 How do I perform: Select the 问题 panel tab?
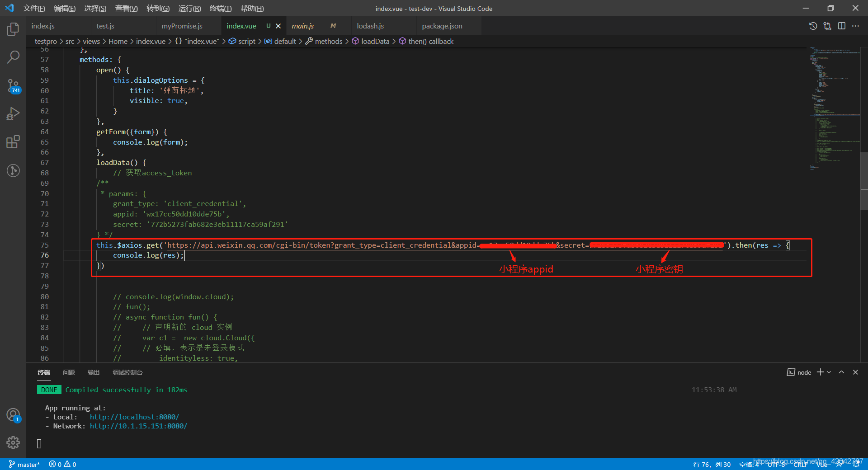pyautogui.click(x=69, y=372)
